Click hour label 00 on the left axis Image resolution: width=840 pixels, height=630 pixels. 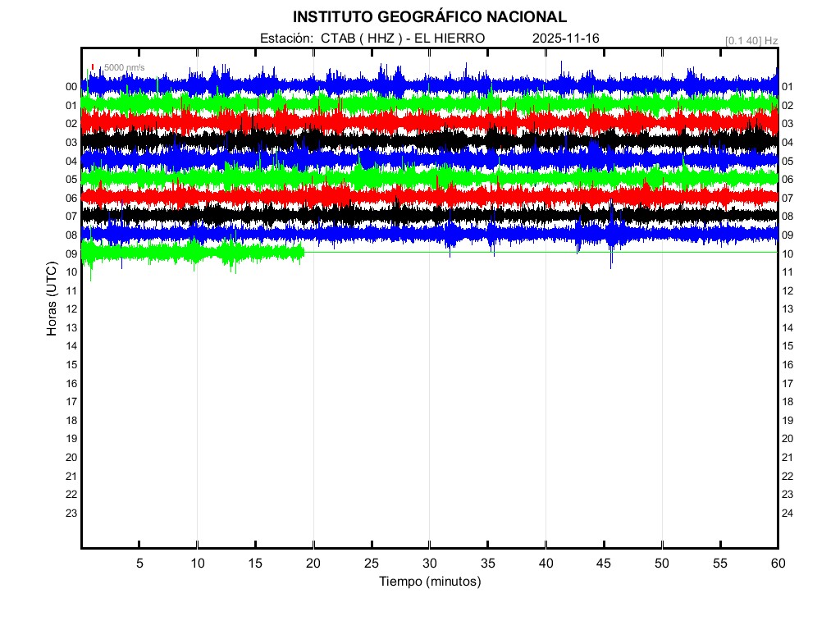tap(71, 87)
